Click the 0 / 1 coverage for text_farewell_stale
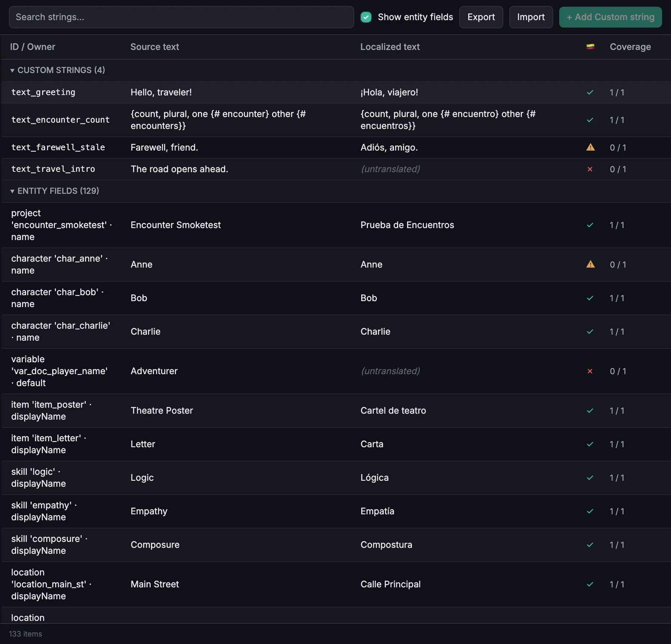This screenshot has width=671, height=644. [618, 148]
